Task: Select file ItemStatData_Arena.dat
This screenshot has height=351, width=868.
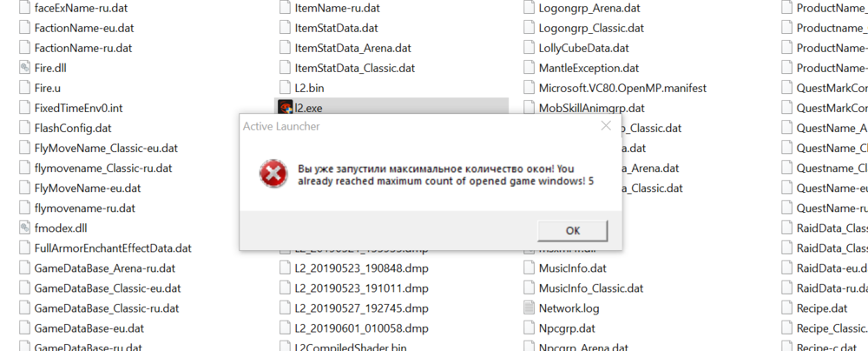Action: click(352, 48)
